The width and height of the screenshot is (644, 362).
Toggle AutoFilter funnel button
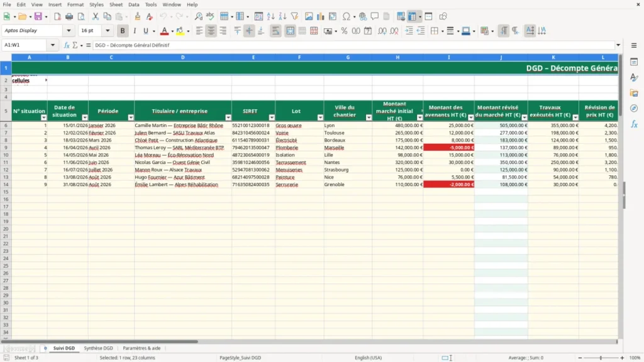click(x=294, y=16)
